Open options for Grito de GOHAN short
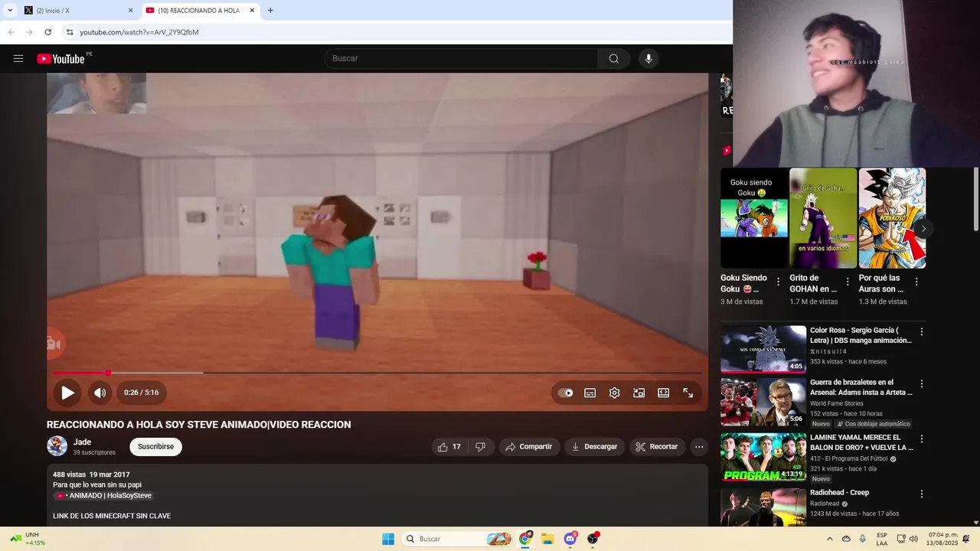Viewport: 980px width, 551px height. coord(848,282)
